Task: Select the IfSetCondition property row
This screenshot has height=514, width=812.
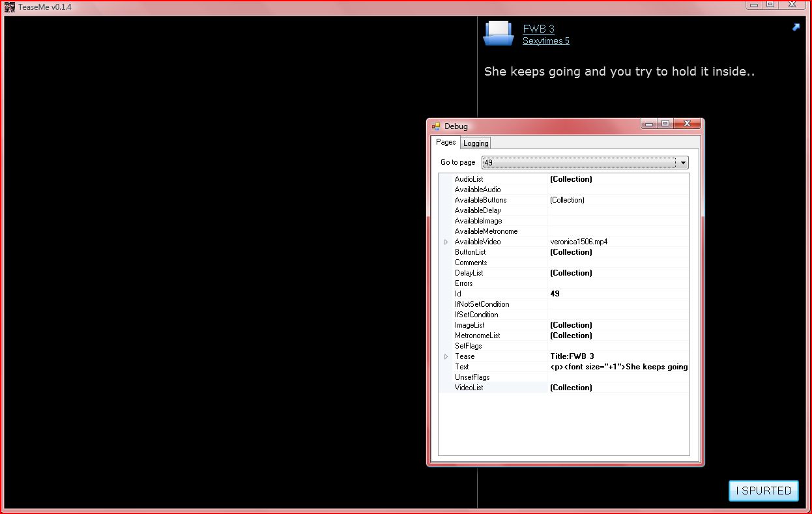Action: click(564, 315)
